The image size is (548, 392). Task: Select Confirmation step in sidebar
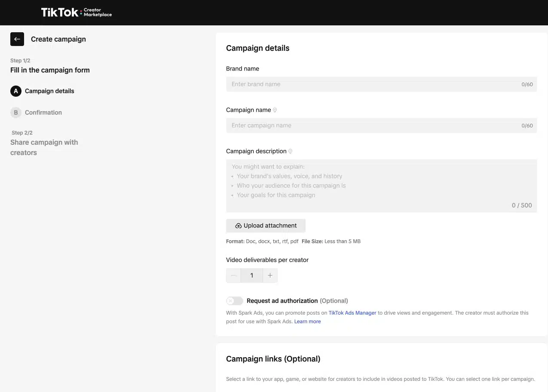tap(43, 113)
